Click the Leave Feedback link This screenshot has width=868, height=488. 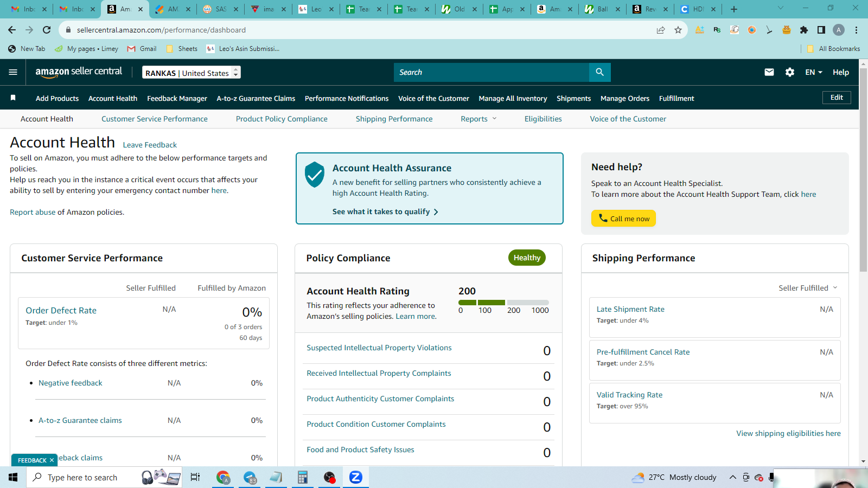(150, 145)
